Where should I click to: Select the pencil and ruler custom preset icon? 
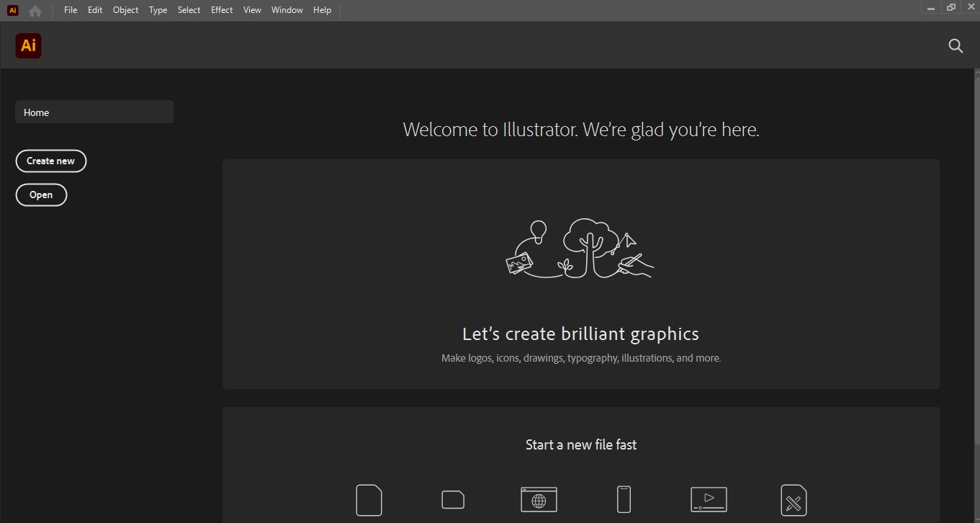coord(794,499)
